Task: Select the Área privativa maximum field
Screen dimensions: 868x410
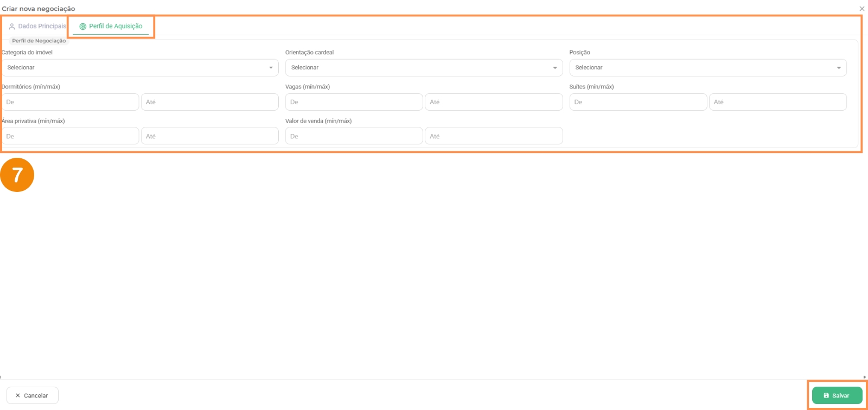Action: (209, 136)
